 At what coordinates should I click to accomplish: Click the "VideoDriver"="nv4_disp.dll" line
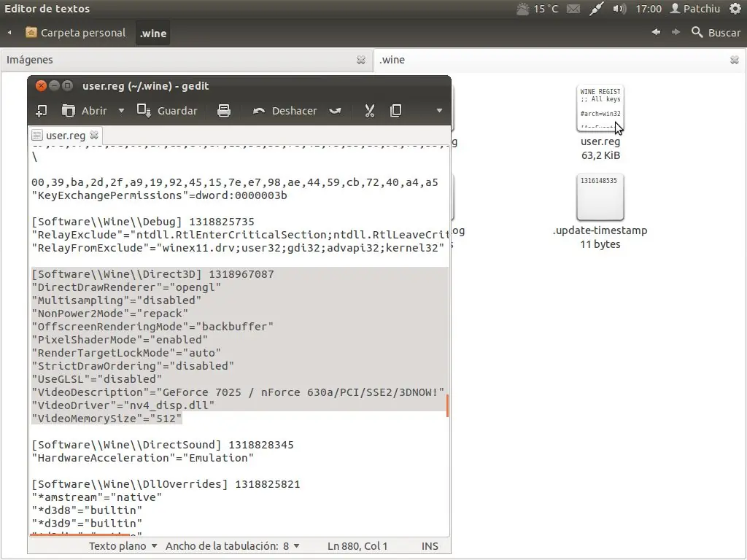[x=123, y=405]
